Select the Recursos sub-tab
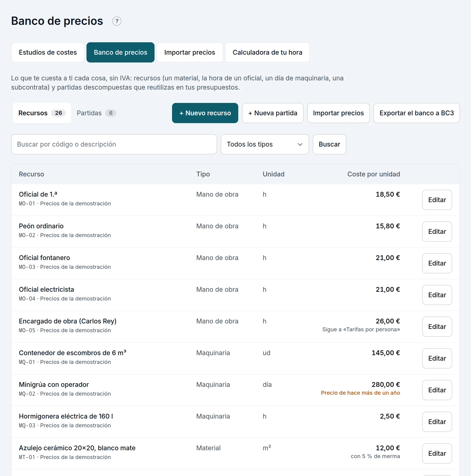This screenshot has width=471, height=476. 42,113
